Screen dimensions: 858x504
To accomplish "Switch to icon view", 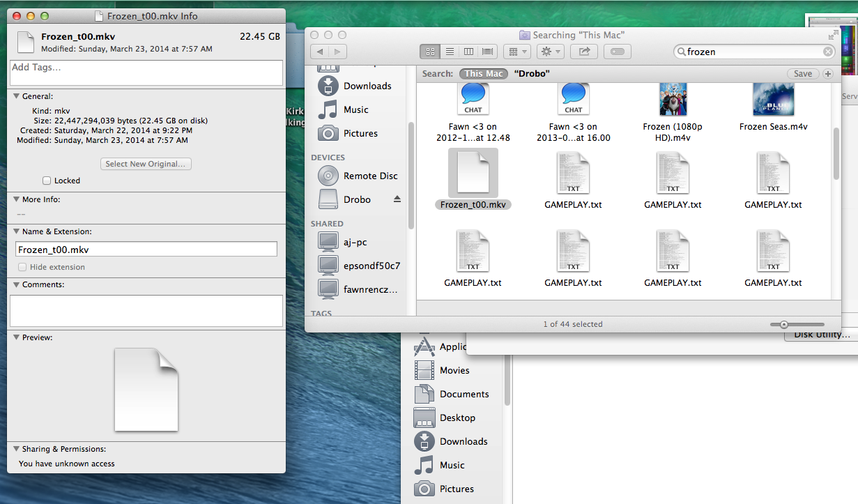I will pos(430,52).
